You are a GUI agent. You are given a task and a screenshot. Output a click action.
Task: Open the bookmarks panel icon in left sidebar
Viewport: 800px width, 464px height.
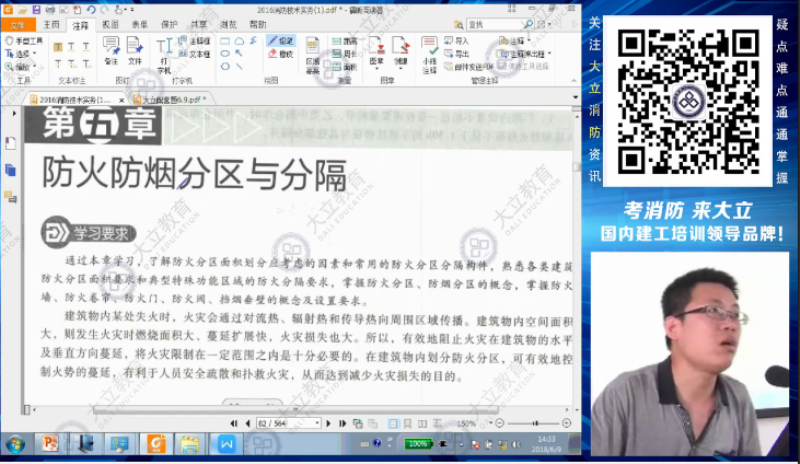pyautogui.click(x=10, y=143)
